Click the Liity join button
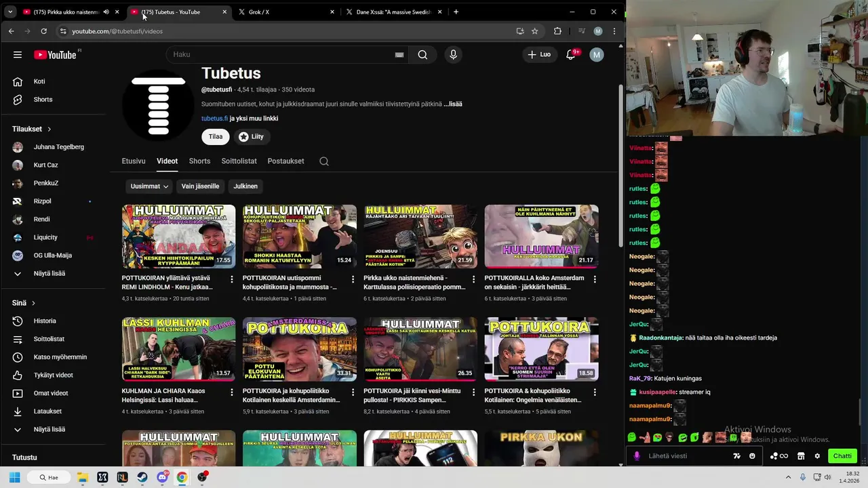The height and width of the screenshot is (488, 868). [x=252, y=137]
